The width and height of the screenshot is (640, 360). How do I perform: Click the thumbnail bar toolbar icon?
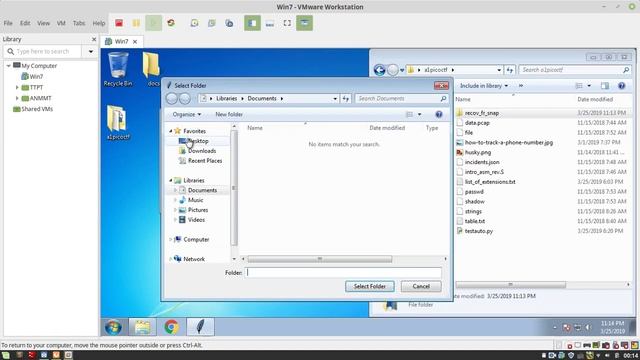[x=270, y=23]
